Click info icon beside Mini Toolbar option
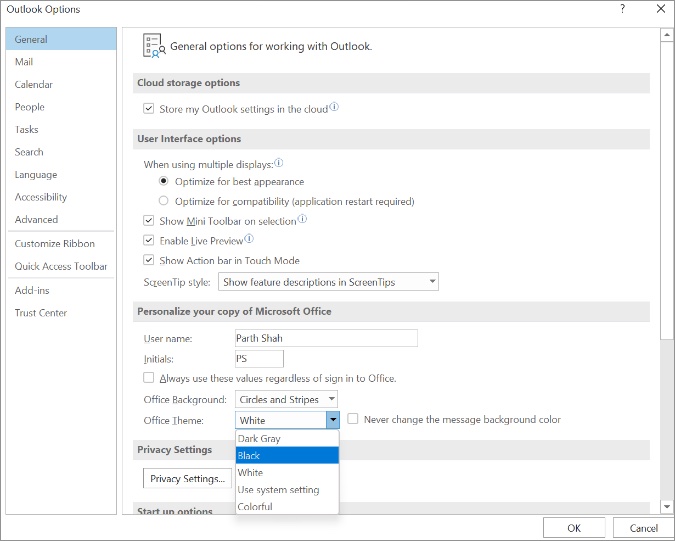Image resolution: width=675 pixels, height=541 pixels. (x=303, y=219)
